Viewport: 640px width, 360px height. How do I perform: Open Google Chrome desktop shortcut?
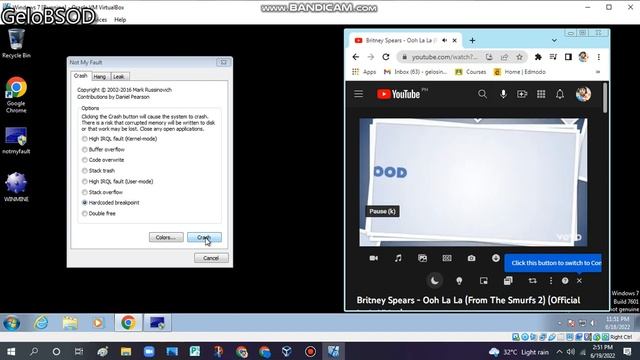click(x=16, y=95)
